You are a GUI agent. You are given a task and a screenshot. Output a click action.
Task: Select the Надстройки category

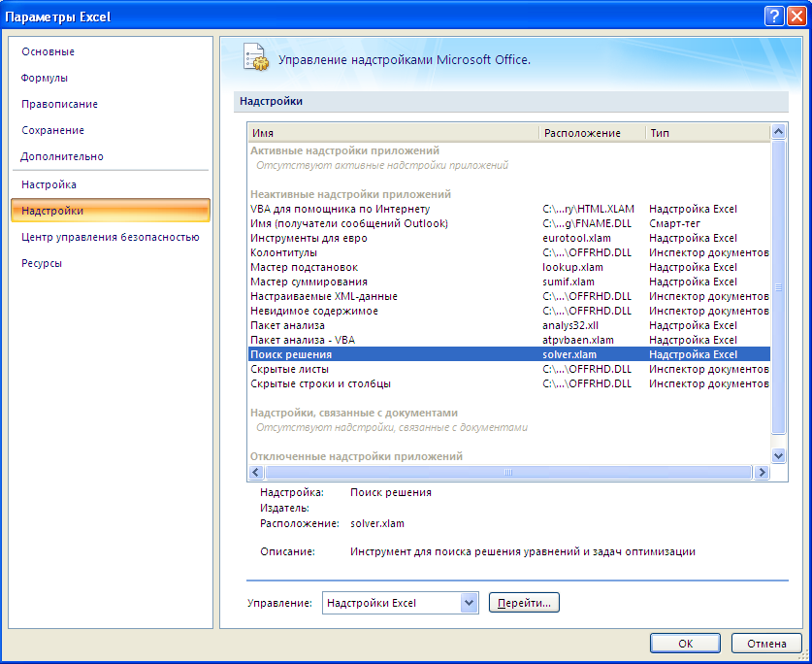tap(111, 211)
